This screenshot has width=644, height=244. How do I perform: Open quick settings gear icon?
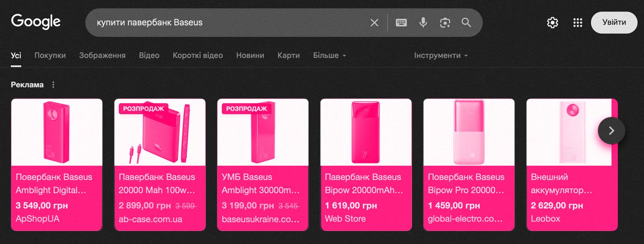553,23
